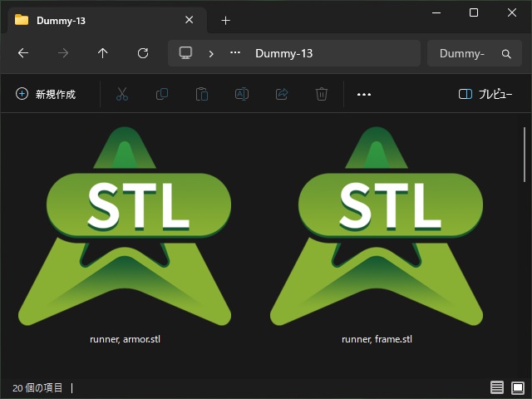Select the Dummy-13 tab
This screenshot has height=399, width=532.
click(107, 20)
